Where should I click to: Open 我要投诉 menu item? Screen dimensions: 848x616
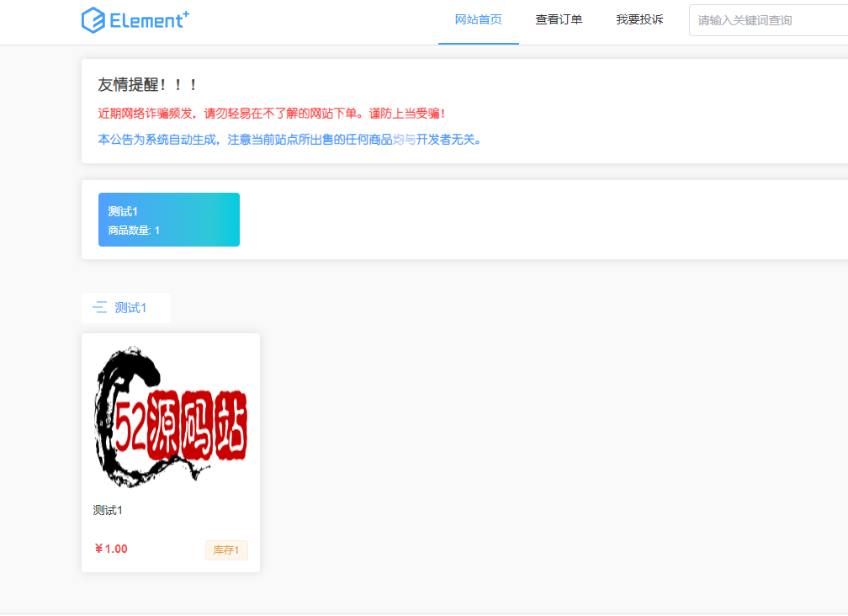(639, 20)
